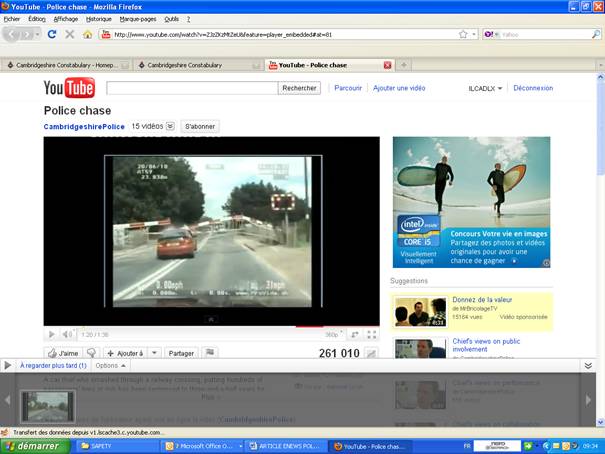Open the Édition menu

[37, 19]
